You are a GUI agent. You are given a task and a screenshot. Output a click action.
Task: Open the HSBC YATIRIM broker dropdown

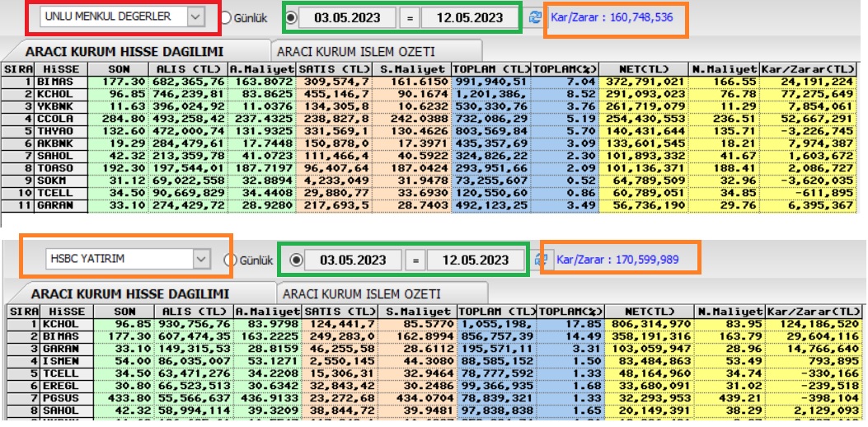pos(201,259)
